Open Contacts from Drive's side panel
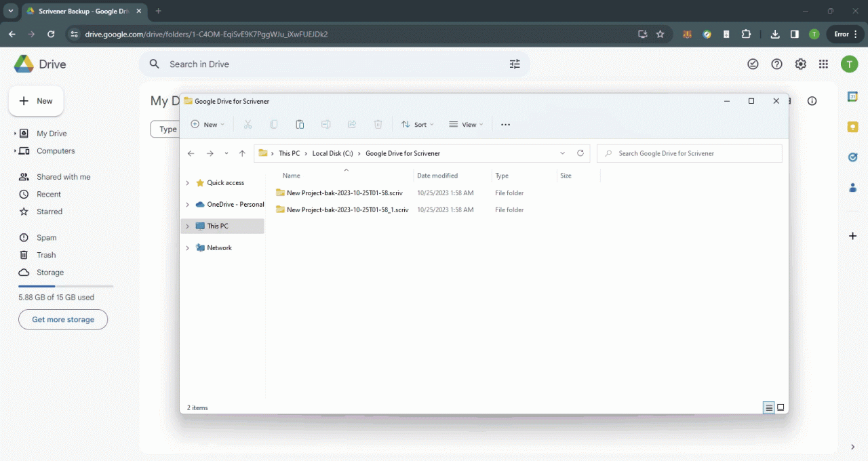 [852, 188]
